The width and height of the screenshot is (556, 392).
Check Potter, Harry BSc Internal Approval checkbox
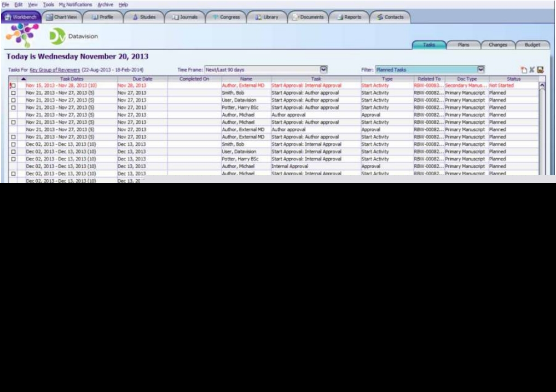pos(14,159)
